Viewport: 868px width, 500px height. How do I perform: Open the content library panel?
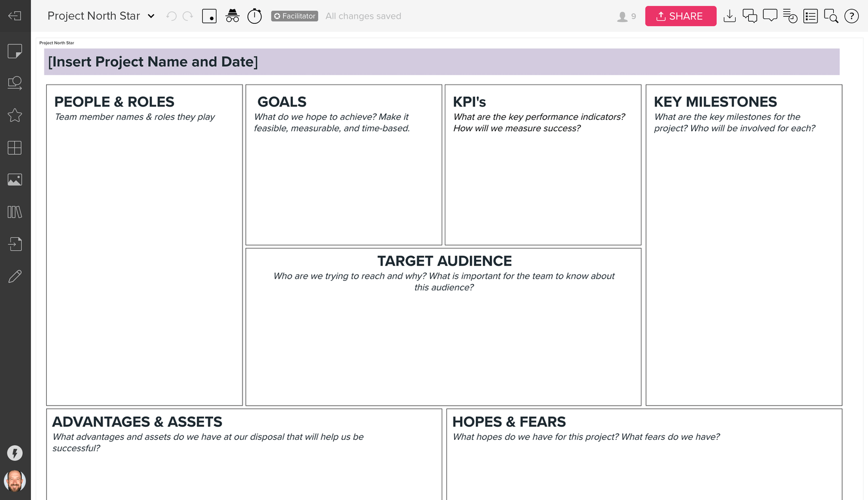15,212
